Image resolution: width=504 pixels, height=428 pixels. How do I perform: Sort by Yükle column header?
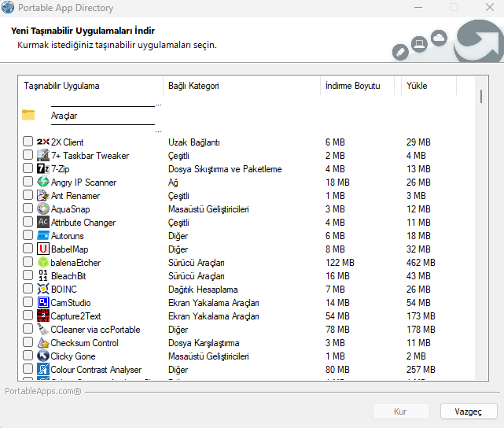pyautogui.click(x=429, y=86)
